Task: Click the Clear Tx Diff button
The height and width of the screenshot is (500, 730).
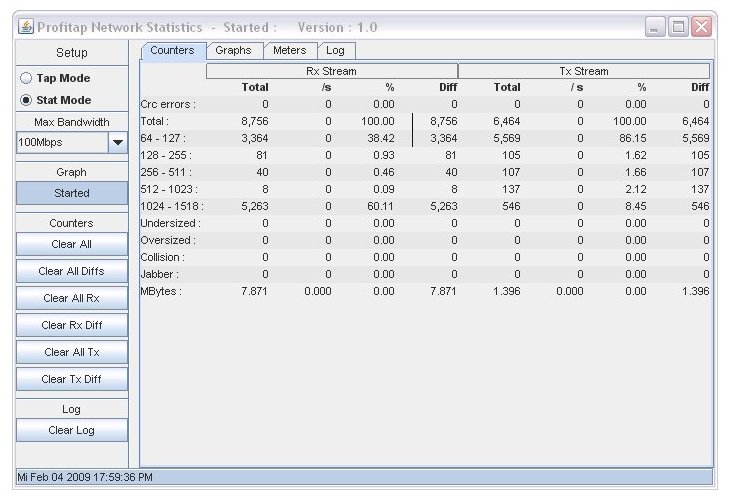Action: click(x=71, y=379)
